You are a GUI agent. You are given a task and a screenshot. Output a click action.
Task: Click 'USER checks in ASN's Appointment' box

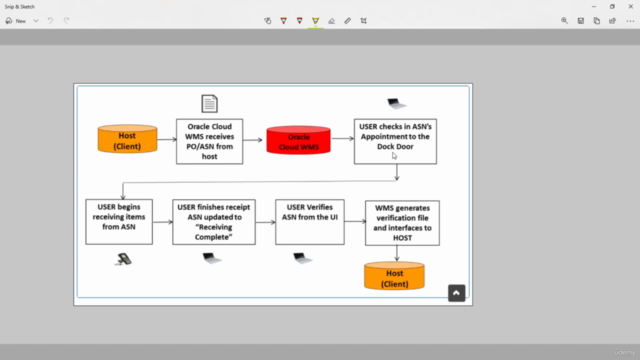(x=395, y=141)
